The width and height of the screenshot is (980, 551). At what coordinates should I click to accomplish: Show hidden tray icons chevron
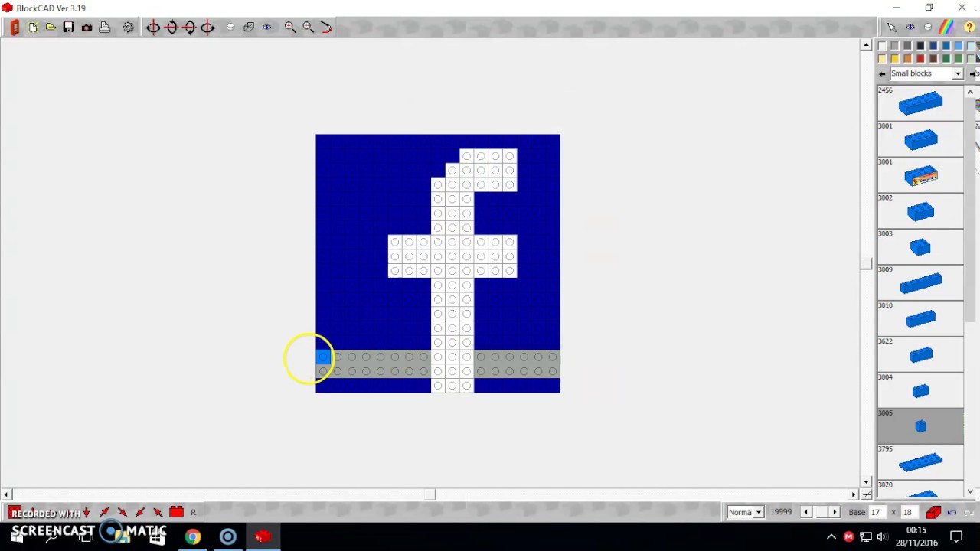(x=831, y=536)
